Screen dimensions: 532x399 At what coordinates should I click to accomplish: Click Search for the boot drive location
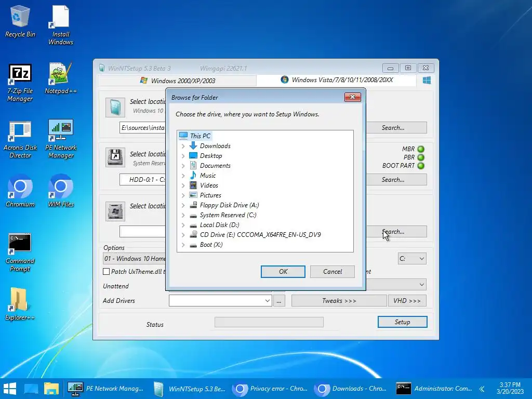(396, 179)
